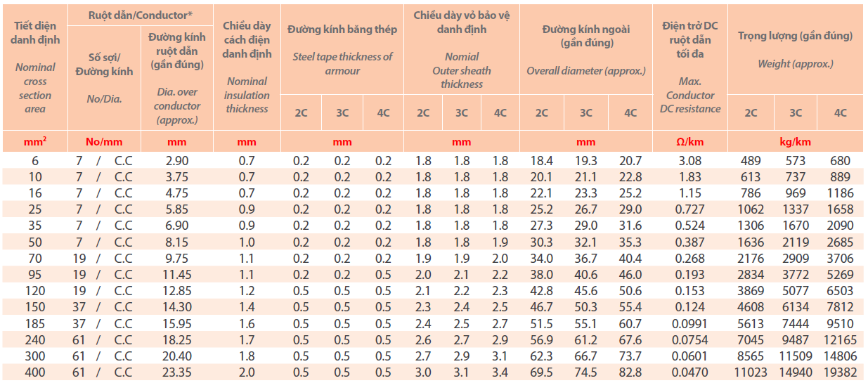Screen dimensions: 868x383
Task: Click the DC resistance value 0.0470
Action: click(x=690, y=371)
